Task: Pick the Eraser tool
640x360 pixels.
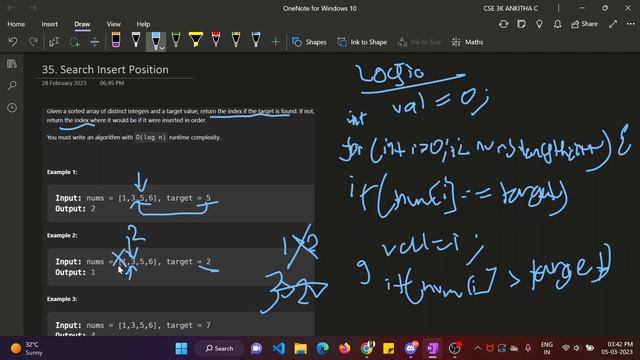Action: (x=116, y=40)
